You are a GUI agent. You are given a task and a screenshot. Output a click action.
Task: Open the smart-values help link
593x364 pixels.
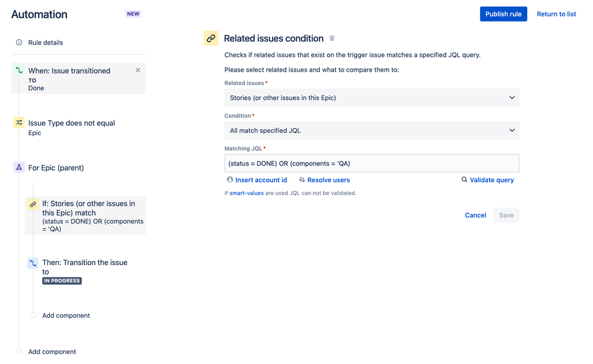pyautogui.click(x=246, y=193)
